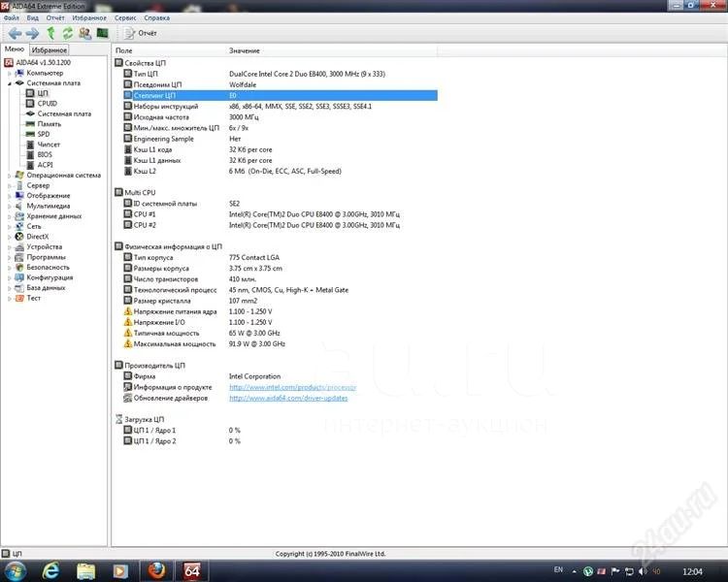Select the Кэш L2 row
The width and height of the screenshot is (728, 582).
point(275,172)
